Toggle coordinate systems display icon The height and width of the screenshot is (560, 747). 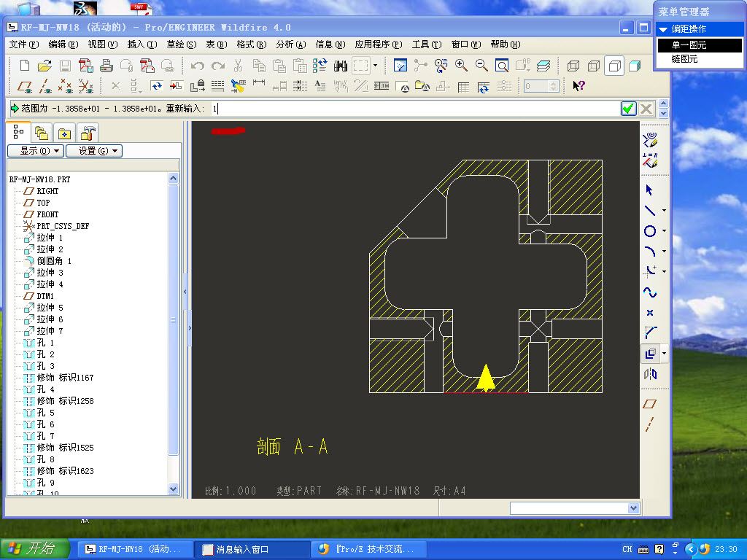point(86,87)
